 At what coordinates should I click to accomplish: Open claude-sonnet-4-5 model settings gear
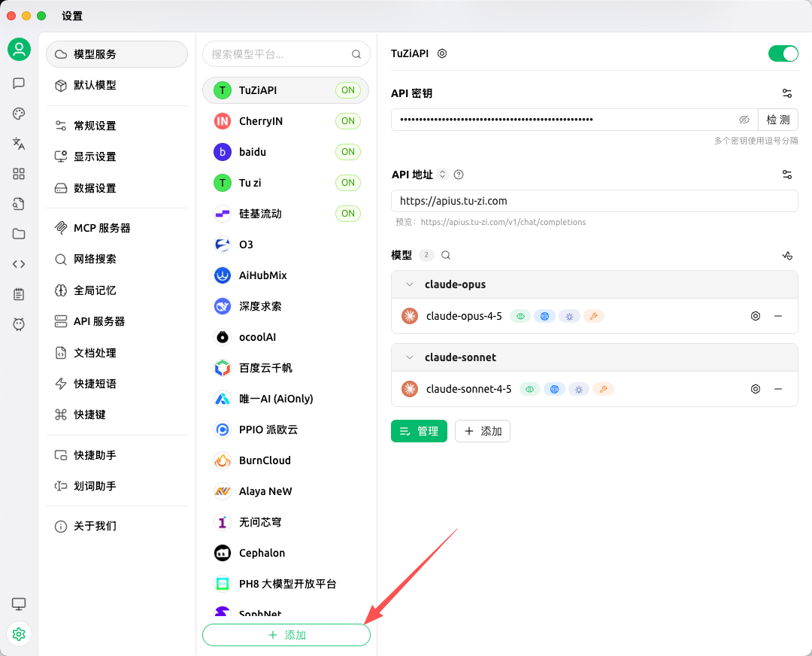coord(756,389)
